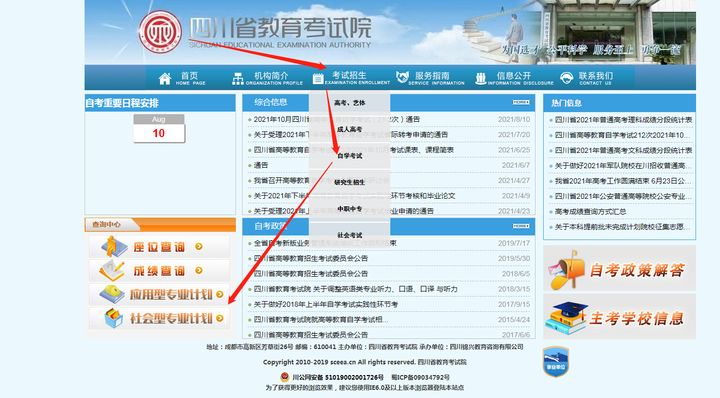The height and width of the screenshot is (398, 720).
Task: Click the yellow hardhat icon of 应用型专业计划
Action: [112, 294]
